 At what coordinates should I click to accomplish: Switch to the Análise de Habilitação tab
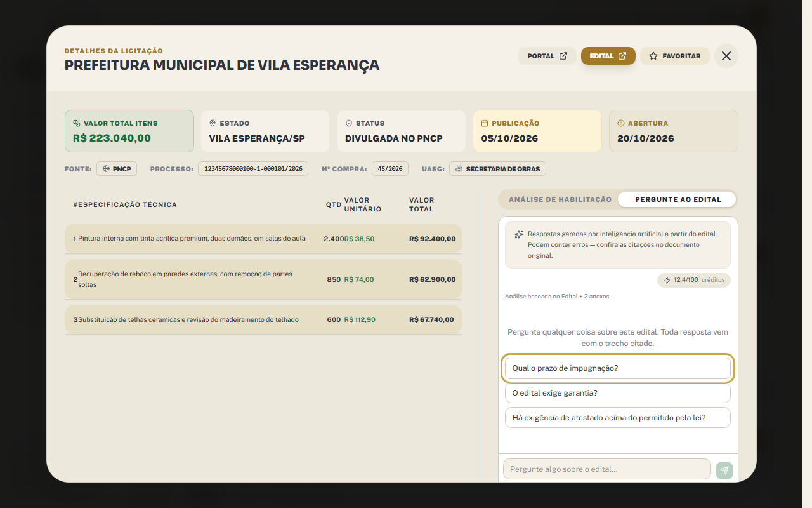[x=560, y=199]
